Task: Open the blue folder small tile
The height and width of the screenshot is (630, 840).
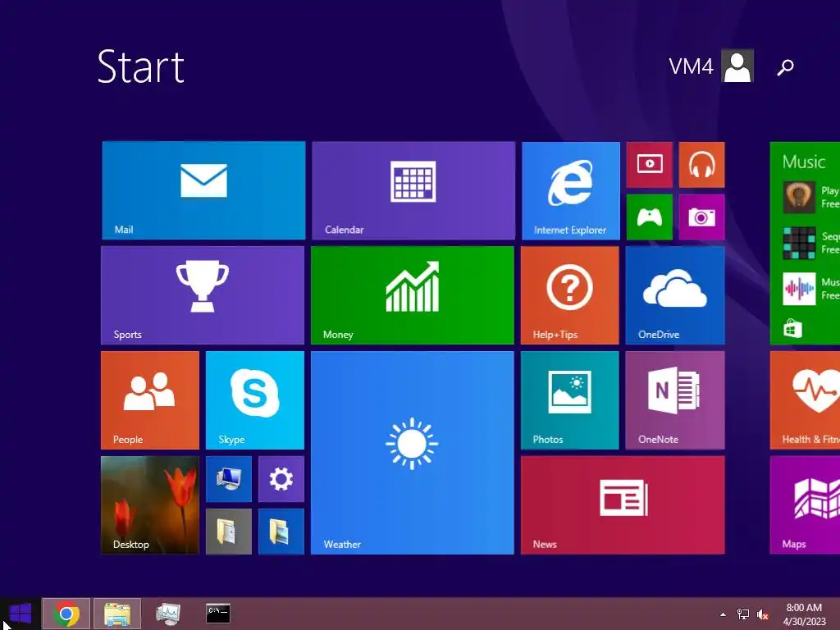Action: point(281,532)
